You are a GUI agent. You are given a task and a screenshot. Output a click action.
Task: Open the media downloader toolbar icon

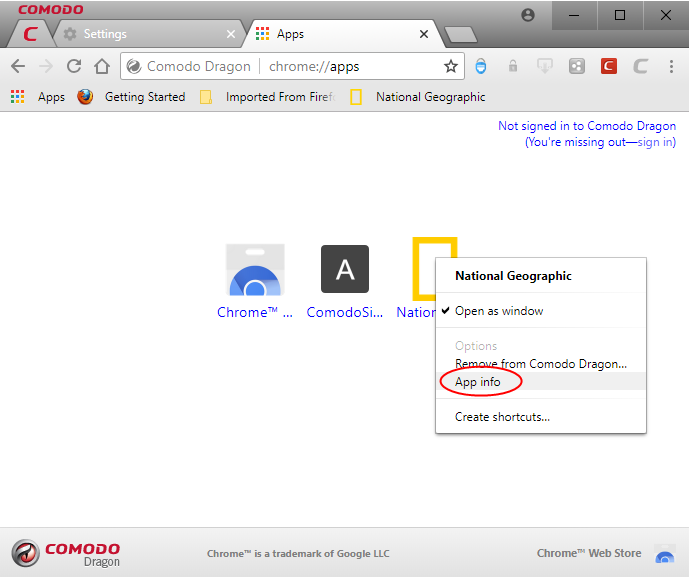click(544, 66)
